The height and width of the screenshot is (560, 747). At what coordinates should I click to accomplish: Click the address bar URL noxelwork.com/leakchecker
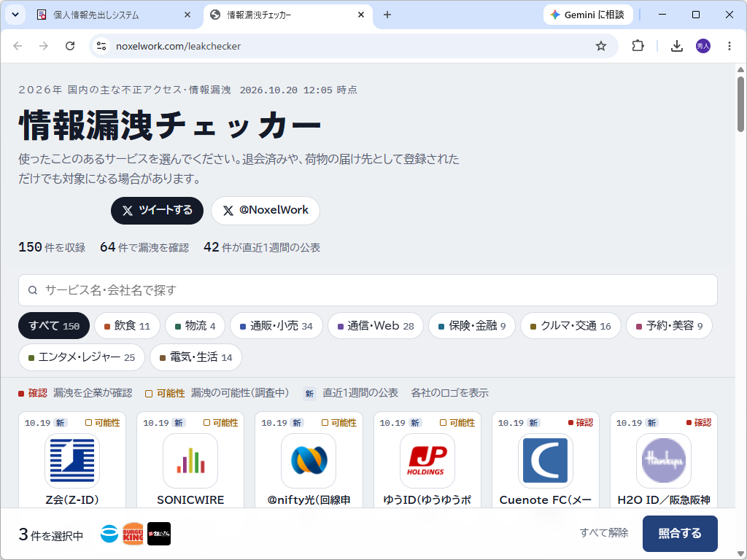(178, 46)
